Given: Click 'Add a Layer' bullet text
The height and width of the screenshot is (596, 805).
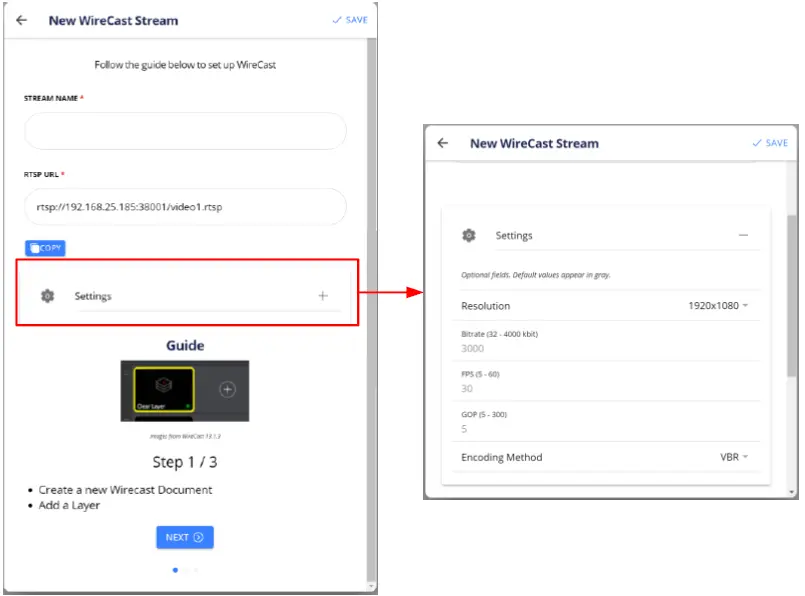Looking at the screenshot, I should click(x=69, y=505).
